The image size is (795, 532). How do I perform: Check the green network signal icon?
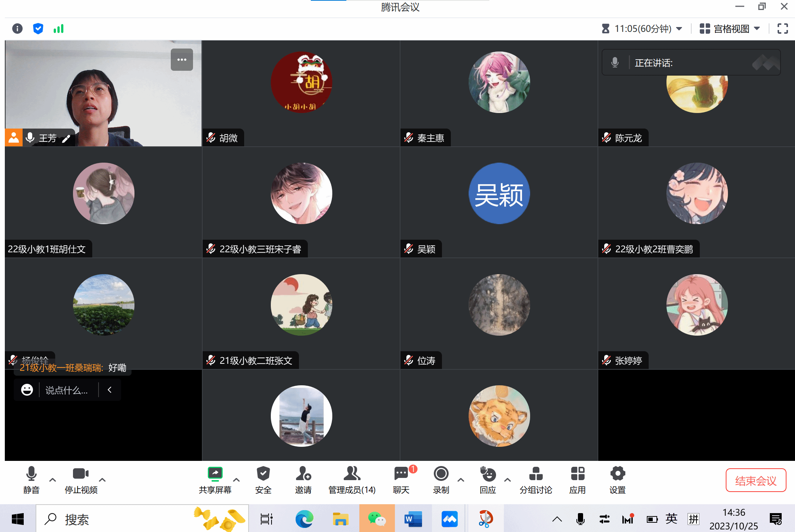59,29
